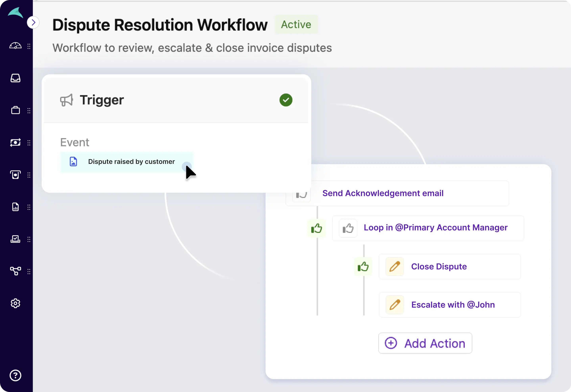Toggle green thumbs-up beside Close Dispute
The height and width of the screenshot is (392, 571).
tap(363, 267)
